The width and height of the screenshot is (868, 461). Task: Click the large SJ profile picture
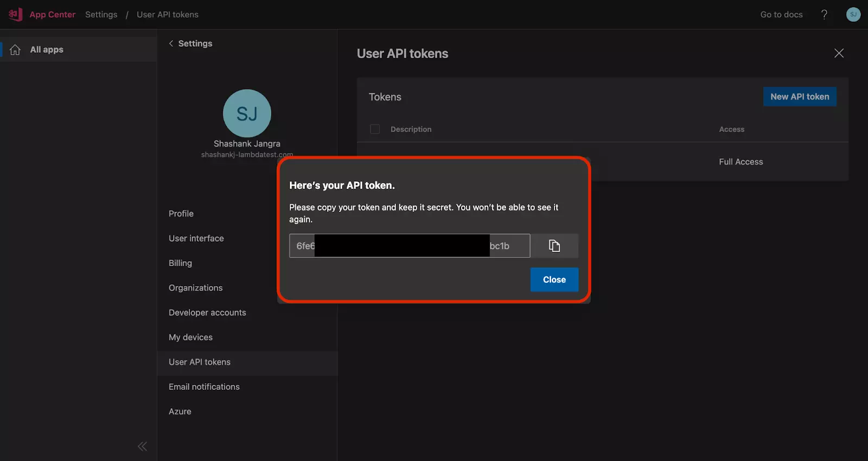pyautogui.click(x=247, y=113)
